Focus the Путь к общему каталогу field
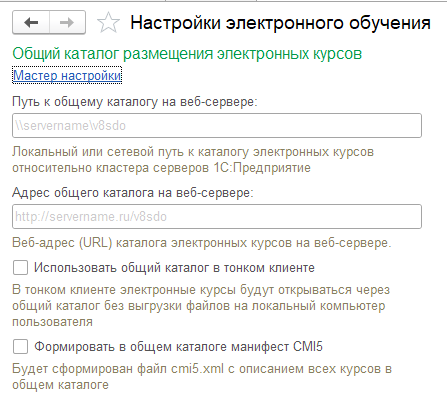The width and height of the screenshot is (447, 400). [217, 126]
